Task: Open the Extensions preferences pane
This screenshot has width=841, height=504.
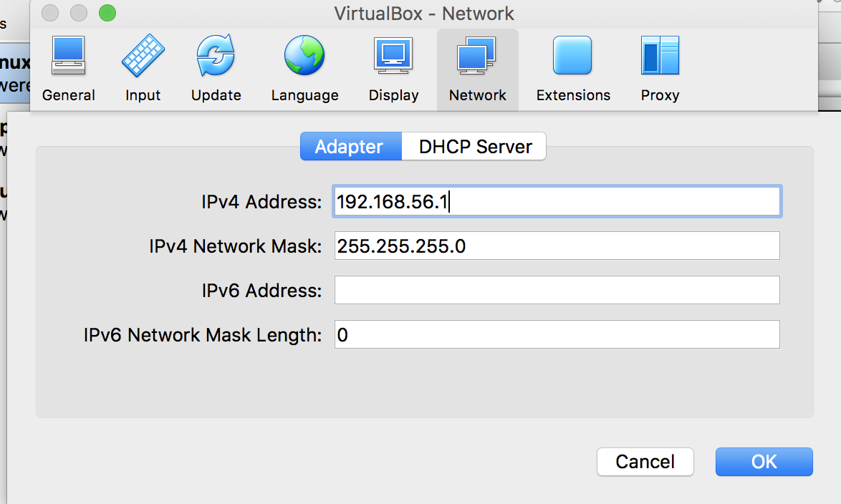Action: click(x=573, y=69)
